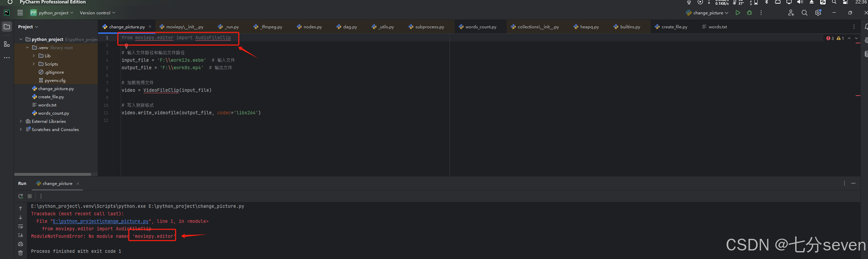Image resolution: width=868 pixels, height=259 pixels.
Task: Open the Structure tool window
Action: tap(7, 44)
